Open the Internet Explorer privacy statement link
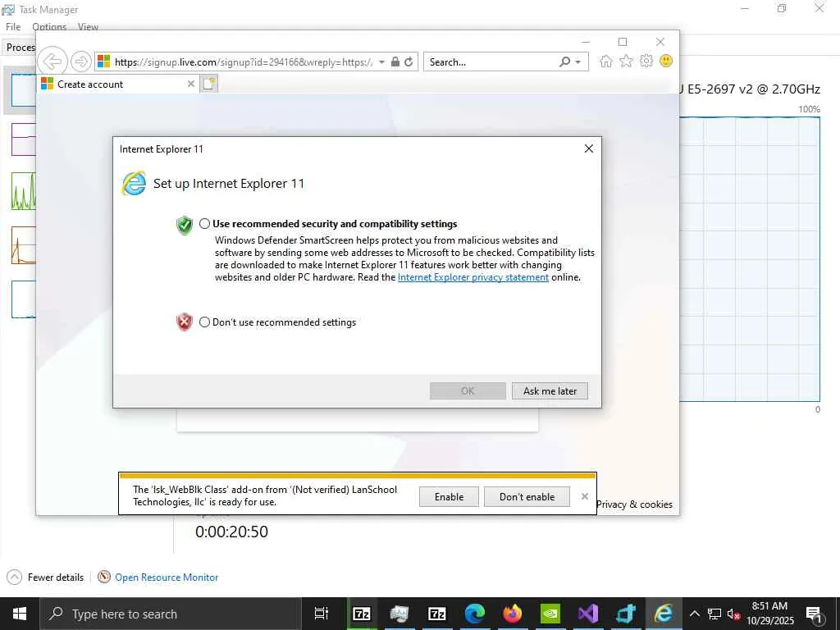 point(473,277)
